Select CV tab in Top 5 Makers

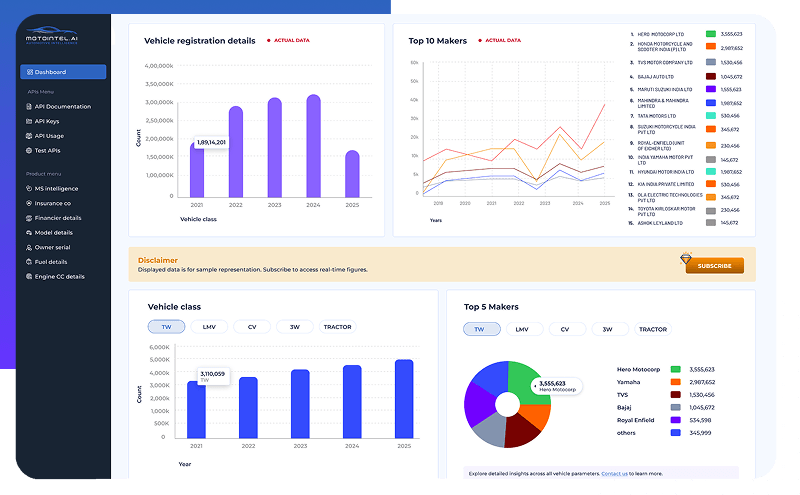pos(567,329)
